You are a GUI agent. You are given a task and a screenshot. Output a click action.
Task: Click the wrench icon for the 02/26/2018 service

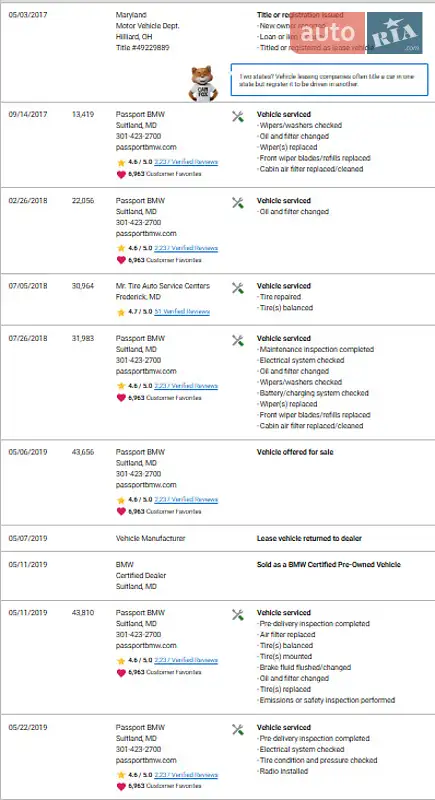(x=238, y=203)
